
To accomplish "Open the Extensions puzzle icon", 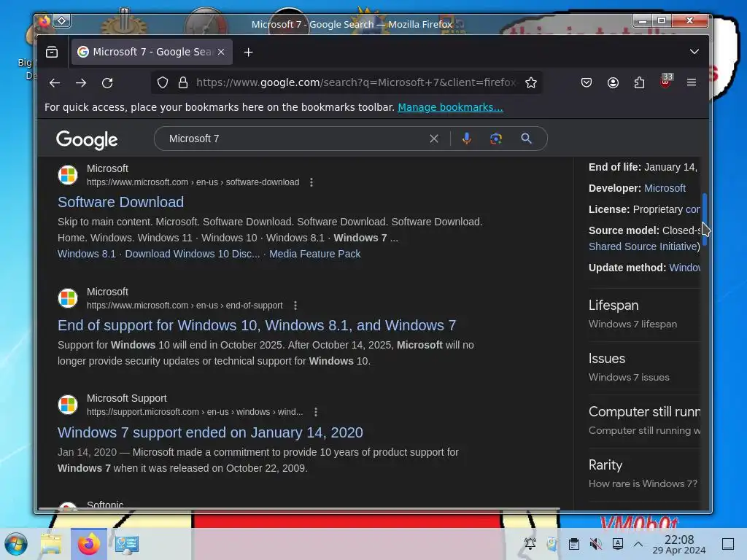I will (639, 83).
